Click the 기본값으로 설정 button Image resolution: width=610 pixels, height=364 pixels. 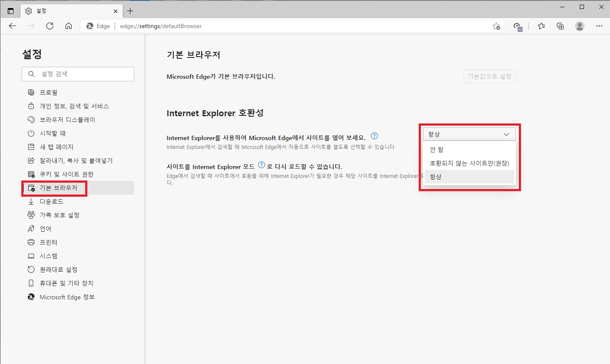tap(489, 76)
